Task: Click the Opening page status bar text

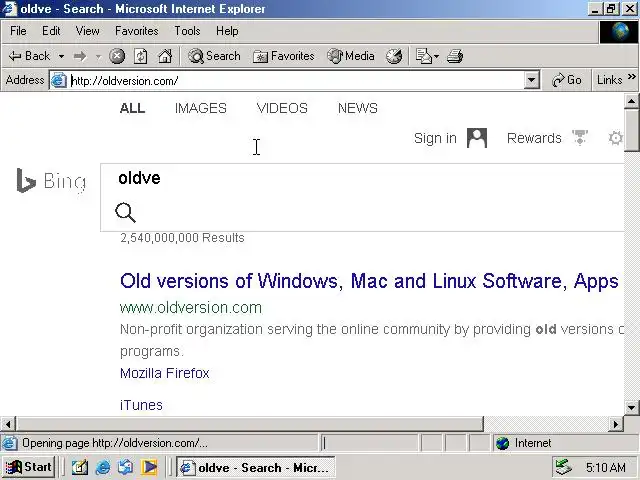Action: pyautogui.click(x=115, y=443)
